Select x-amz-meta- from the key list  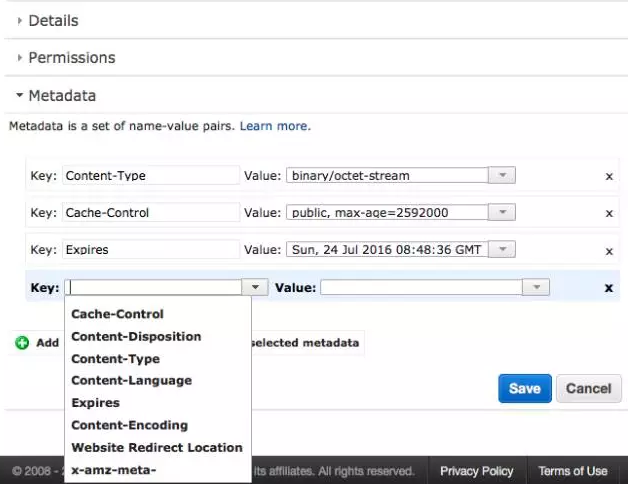(114, 470)
